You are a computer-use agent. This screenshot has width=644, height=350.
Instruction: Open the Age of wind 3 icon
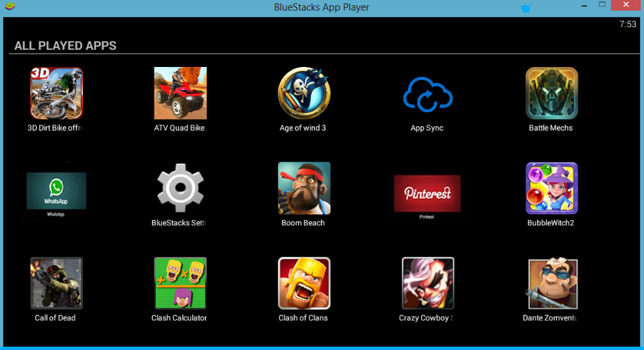point(304,93)
